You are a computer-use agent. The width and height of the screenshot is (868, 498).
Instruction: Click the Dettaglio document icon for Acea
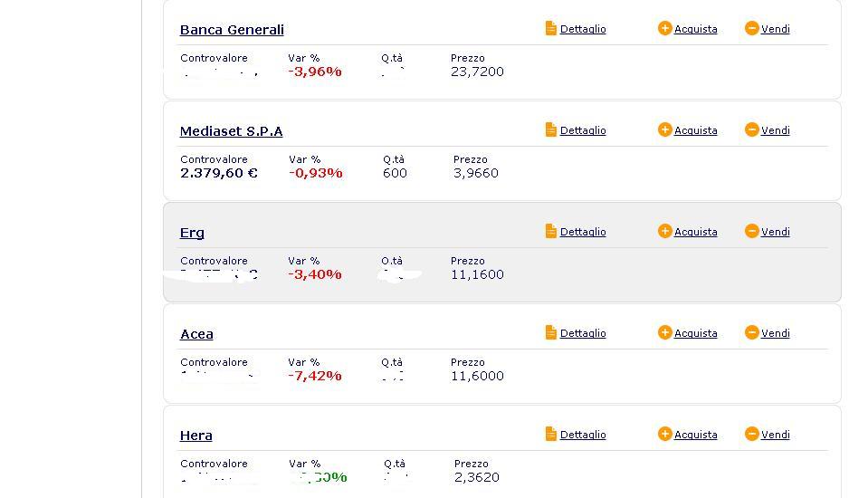pos(550,333)
